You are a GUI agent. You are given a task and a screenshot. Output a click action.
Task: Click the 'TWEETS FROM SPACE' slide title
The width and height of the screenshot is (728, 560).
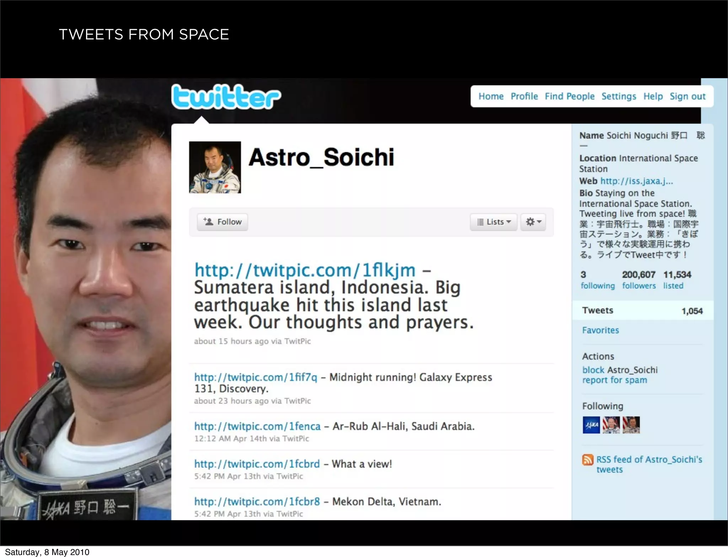144,34
